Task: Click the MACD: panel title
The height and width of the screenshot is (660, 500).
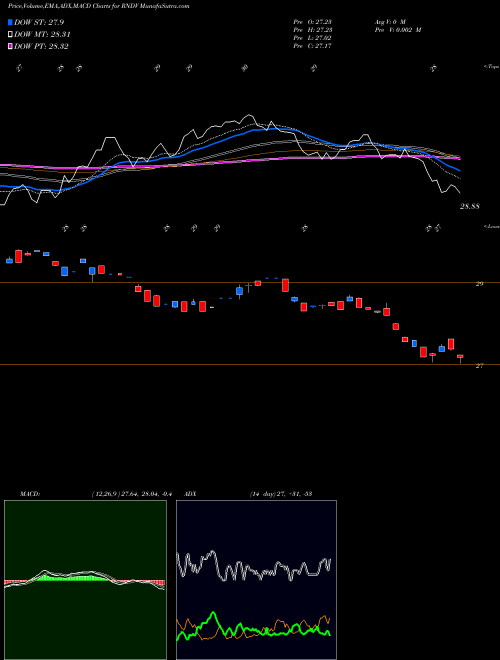Action: click(30, 494)
